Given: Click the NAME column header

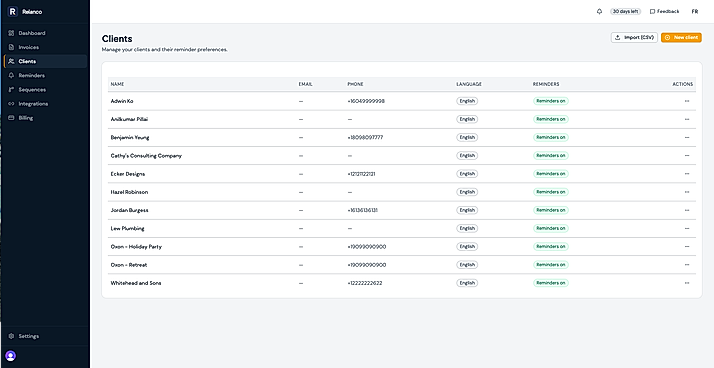Looking at the screenshot, I should [x=117, y=84].
